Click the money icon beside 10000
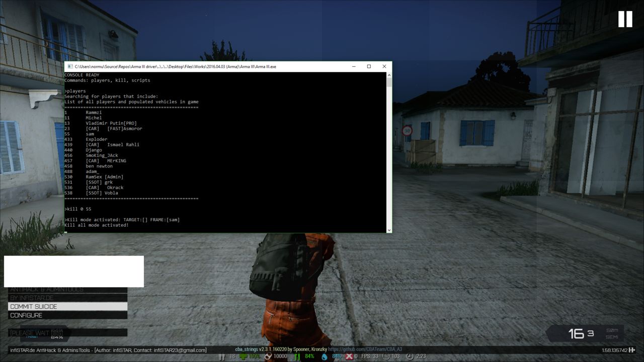Screen dimensions: 644x362 tap(269, 356)
